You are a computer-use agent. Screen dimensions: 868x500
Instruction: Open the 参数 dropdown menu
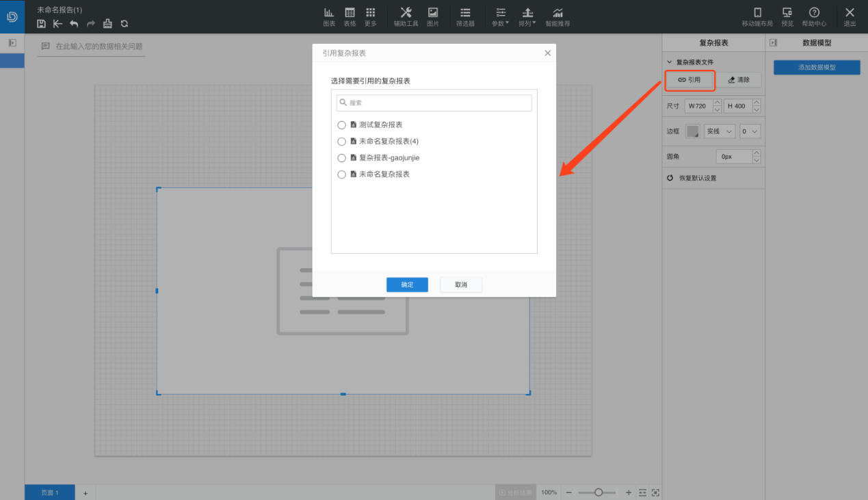[x=501, y=16]
